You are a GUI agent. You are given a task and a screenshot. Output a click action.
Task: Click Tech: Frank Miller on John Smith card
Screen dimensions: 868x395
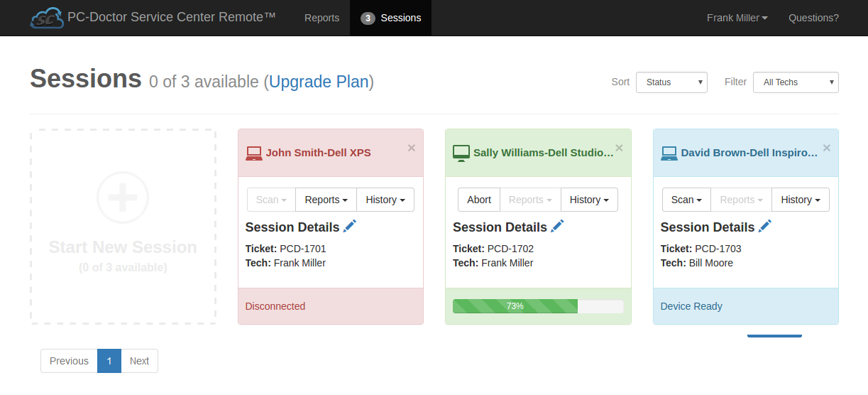point(286,263)
